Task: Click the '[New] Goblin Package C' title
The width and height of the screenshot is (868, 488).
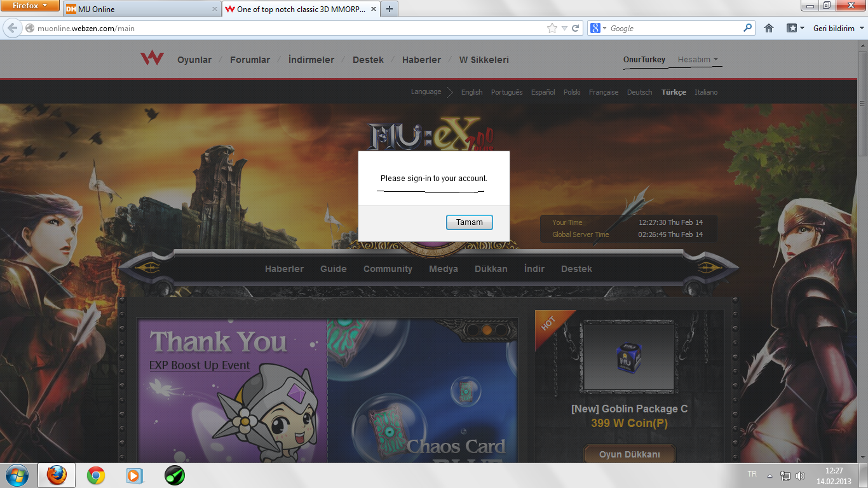Action: (x=629, y=409)
